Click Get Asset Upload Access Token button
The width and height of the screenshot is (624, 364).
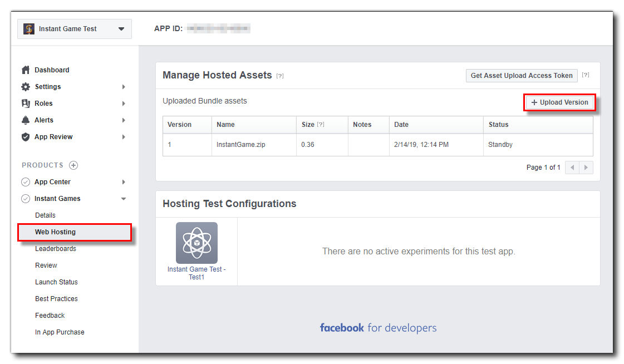[x=522, y=76]
